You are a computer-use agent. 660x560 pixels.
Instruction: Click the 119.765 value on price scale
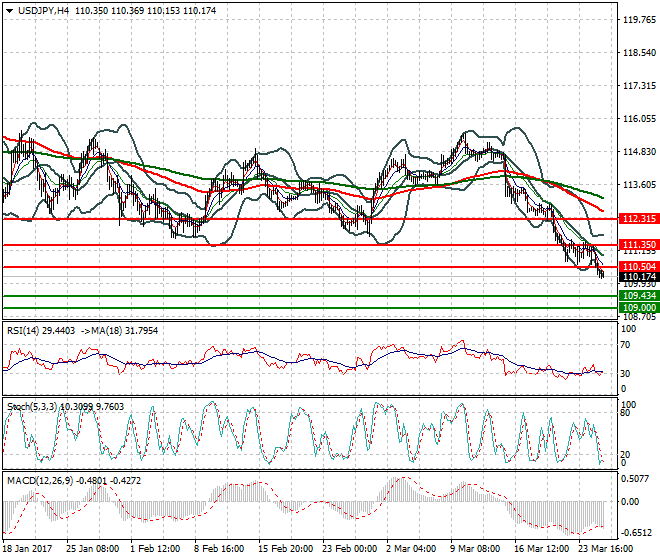638,19
